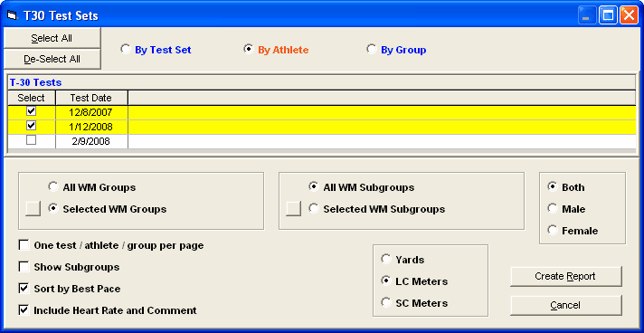This screenshot has height=333, width=644.
Task: Click the 2/9/2008 date cell
Action: click(x=91, y=141)
